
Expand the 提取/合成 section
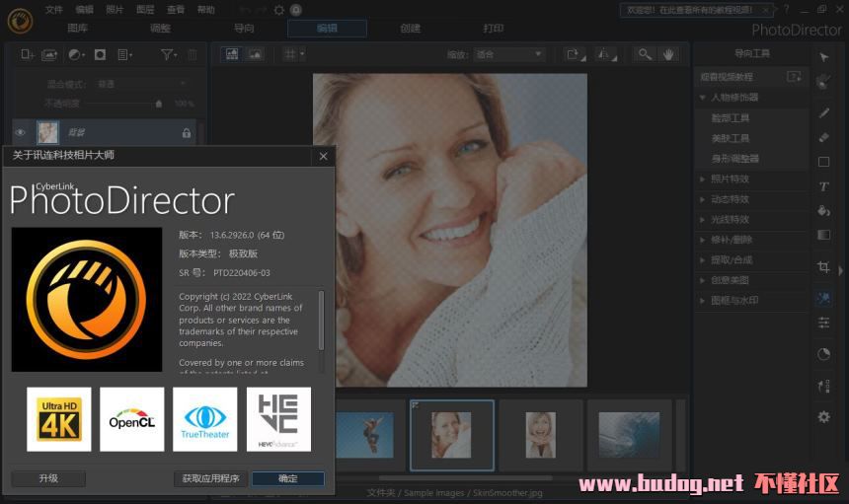point(702,260)
